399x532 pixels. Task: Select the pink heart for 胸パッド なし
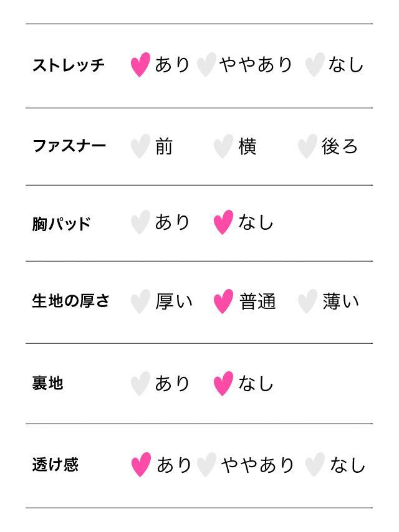pos(223,222)
